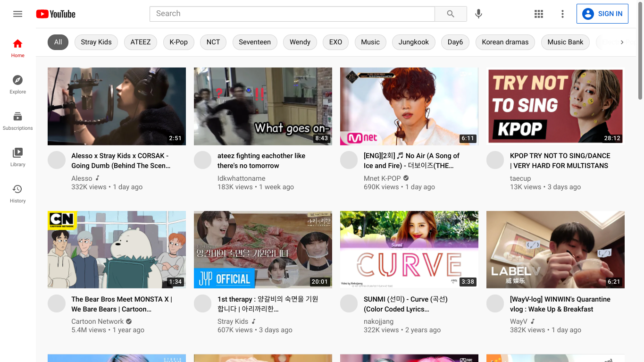644x362 pixels.
Task: Filter by Korean dramas chip
Action: (x=505, y=42)
